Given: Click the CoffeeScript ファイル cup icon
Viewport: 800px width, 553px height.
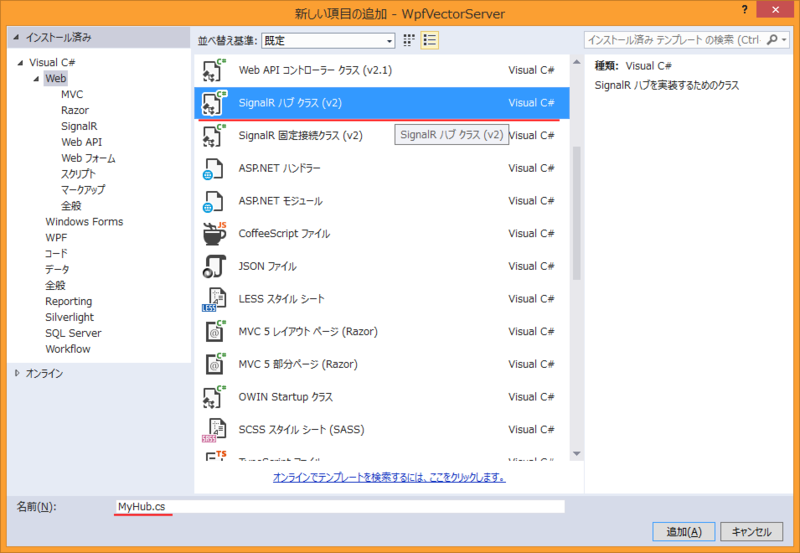Looking at the screenshot, I should click(214, 234).
